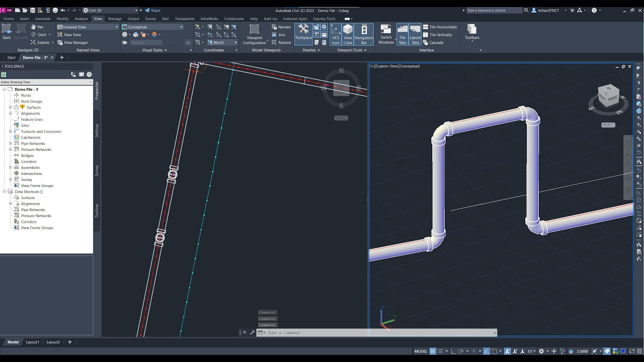Viewport: 644px width, 362px height.
Task: Click the Open file icon in quick access toolbar
Action: (25, 10)
